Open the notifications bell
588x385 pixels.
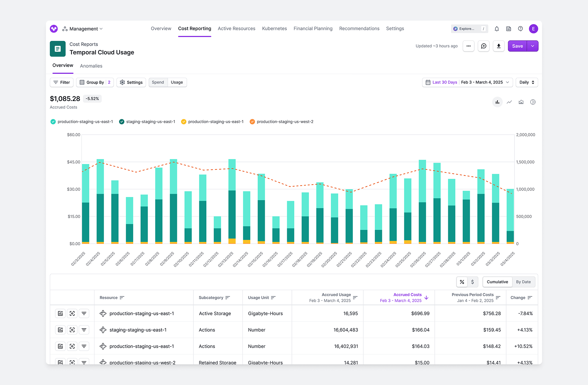497,29
